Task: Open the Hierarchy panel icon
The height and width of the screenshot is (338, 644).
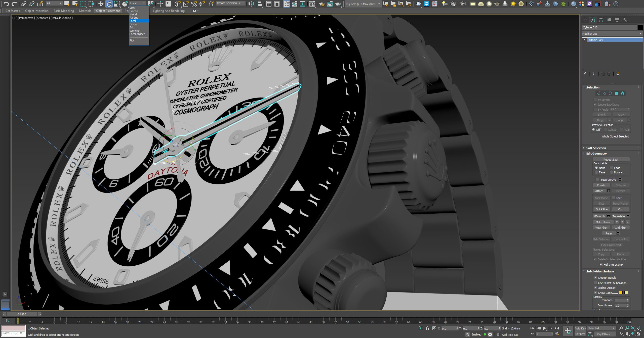Action: click(601, 20)
